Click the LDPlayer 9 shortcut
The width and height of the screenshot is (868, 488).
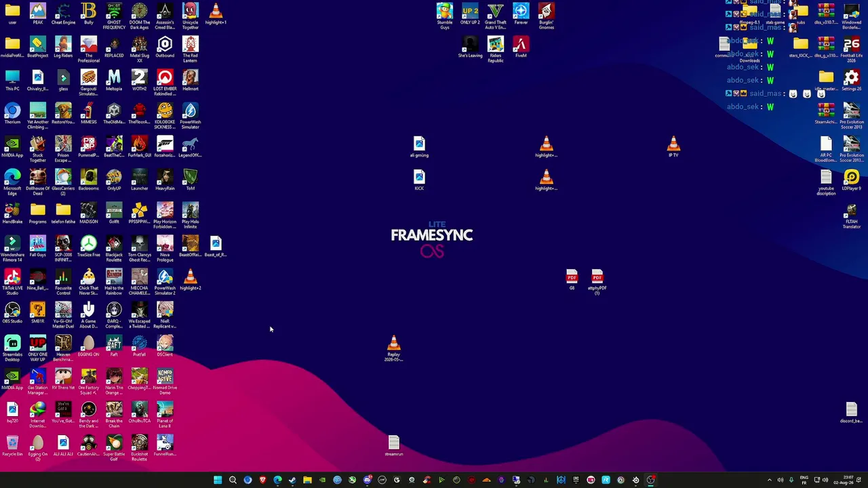(x=851, y=180)
